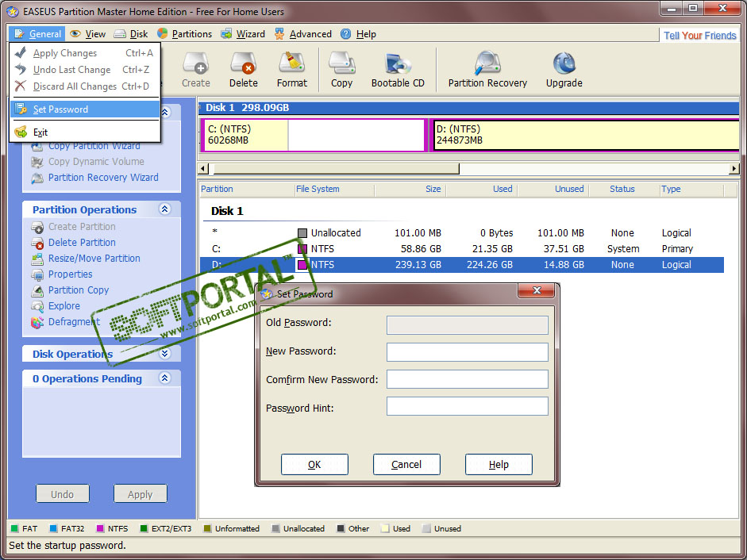Click Resize/Move Partition in sidebar
This screenshot has height=560, width=747.
[x=94, y=258]
